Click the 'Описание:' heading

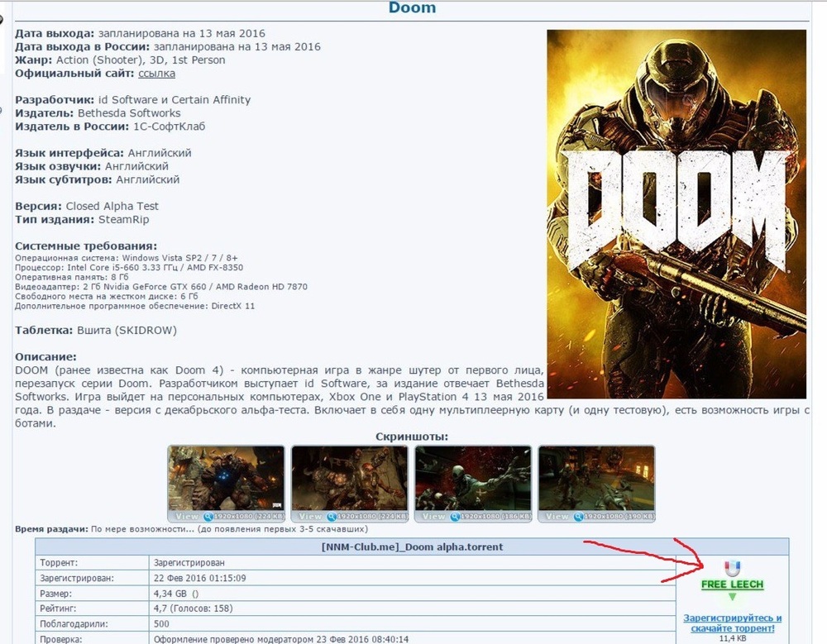tap(45, 356)
